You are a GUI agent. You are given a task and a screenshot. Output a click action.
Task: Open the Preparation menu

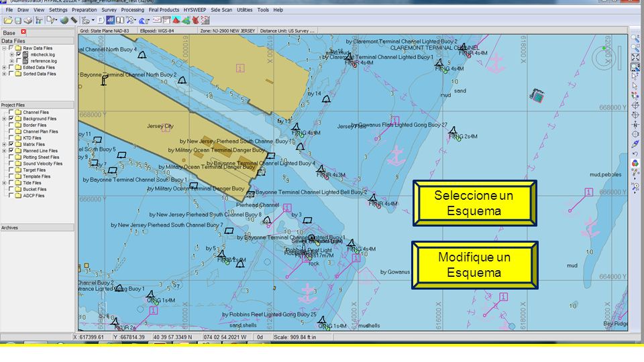click(x=85, y=10)
